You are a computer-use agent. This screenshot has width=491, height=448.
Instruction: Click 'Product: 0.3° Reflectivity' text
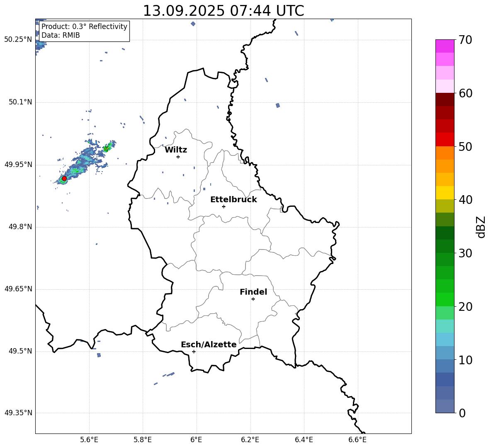click(84, 27)
